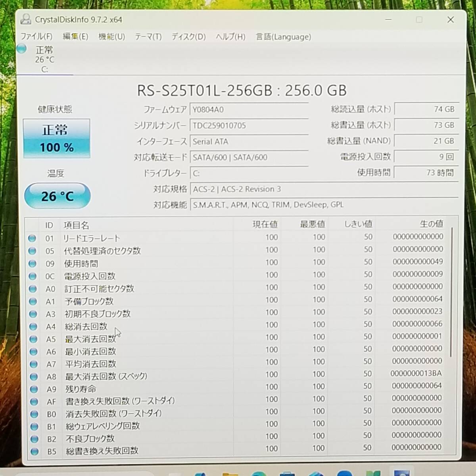Click status icon for A0 訂正不可能セクタ数

coord(33,289)
